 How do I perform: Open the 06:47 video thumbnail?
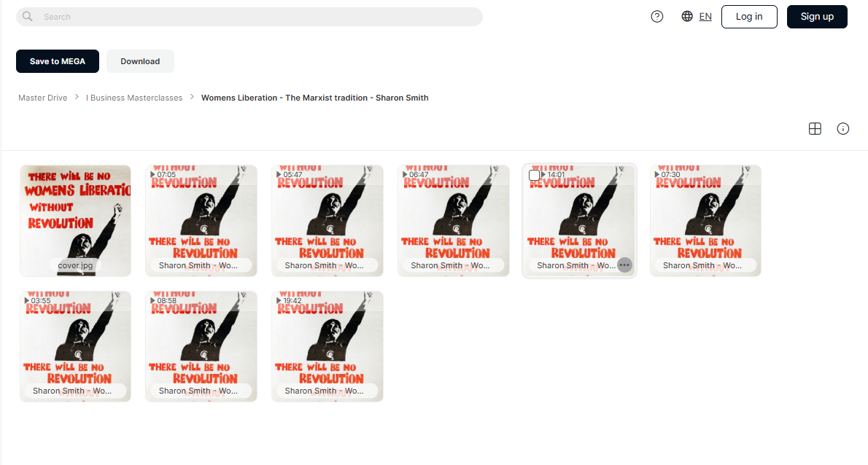[x=454, y=221]
